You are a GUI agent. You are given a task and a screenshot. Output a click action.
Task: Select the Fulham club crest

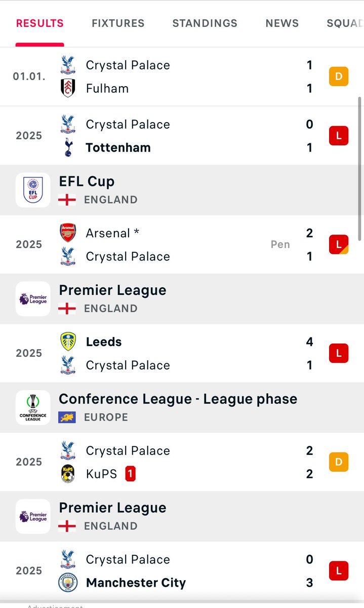coord(67,88)
